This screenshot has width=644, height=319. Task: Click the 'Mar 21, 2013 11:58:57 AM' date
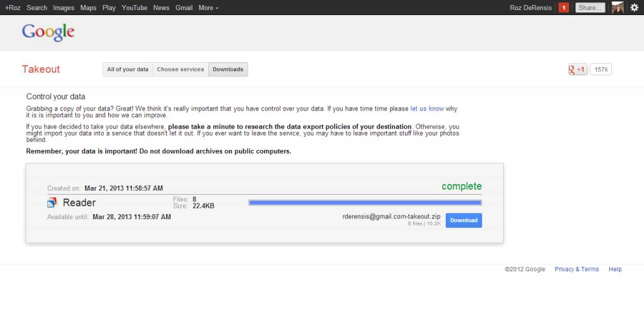(124, 188)
